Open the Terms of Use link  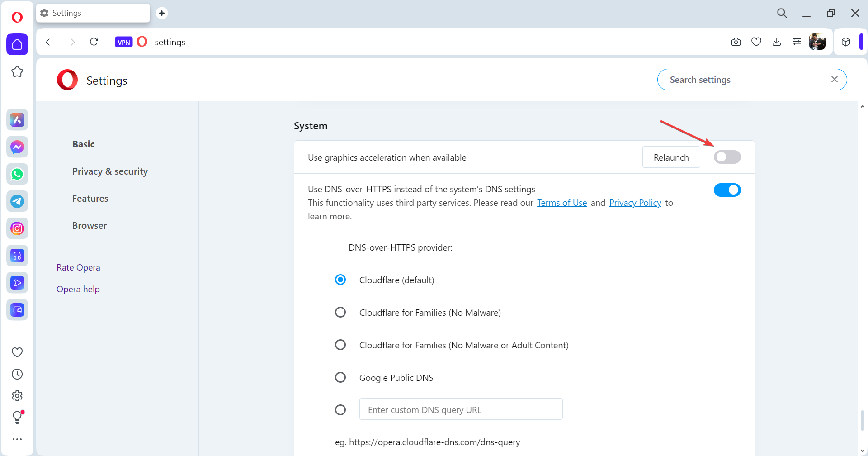pos(562,203)
